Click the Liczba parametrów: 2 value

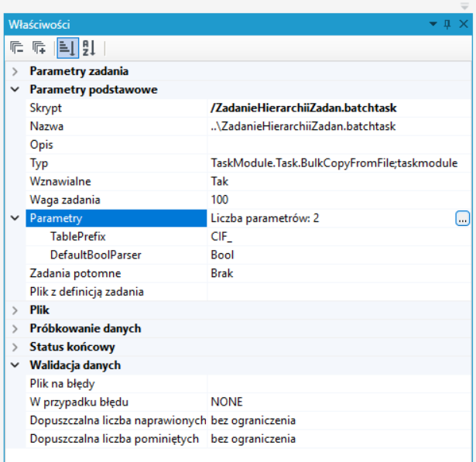pyautogui.click(x=265, y=218)
